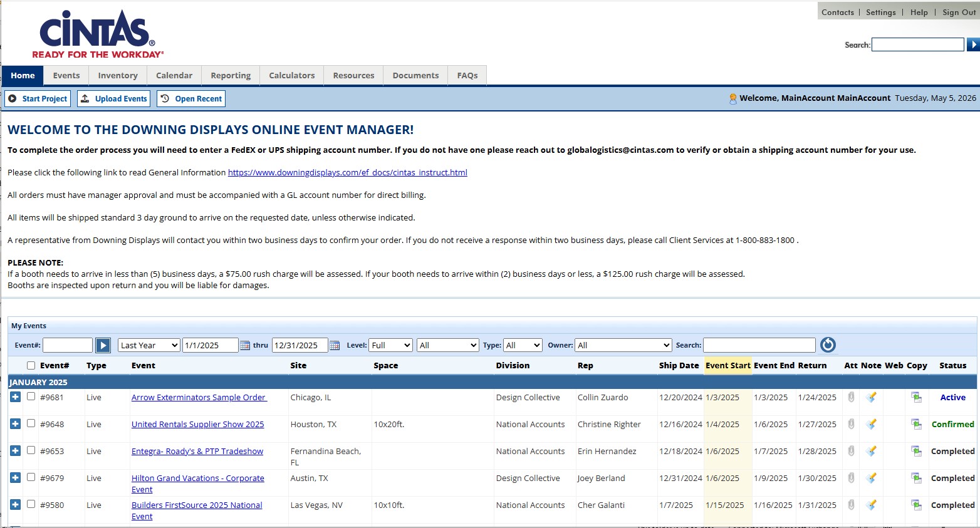Open note icon for Hilton Grand Vacations event

(871, 478)
